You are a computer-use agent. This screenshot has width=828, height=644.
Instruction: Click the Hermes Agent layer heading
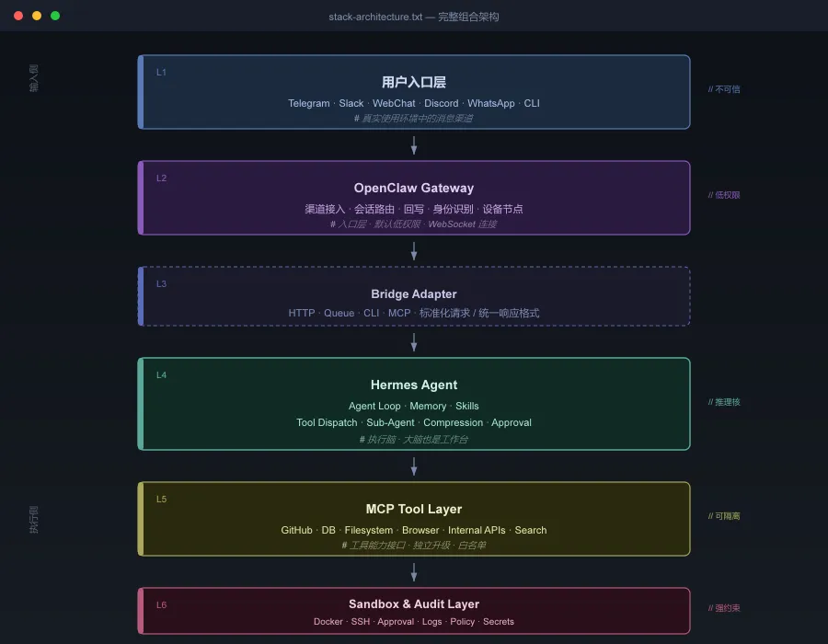414,385
